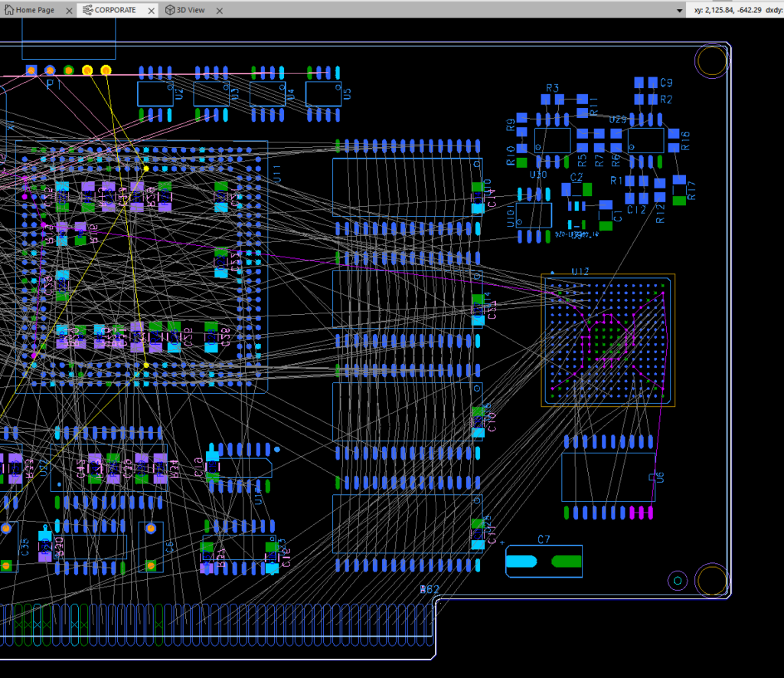Close the Home Page tab

69,10
